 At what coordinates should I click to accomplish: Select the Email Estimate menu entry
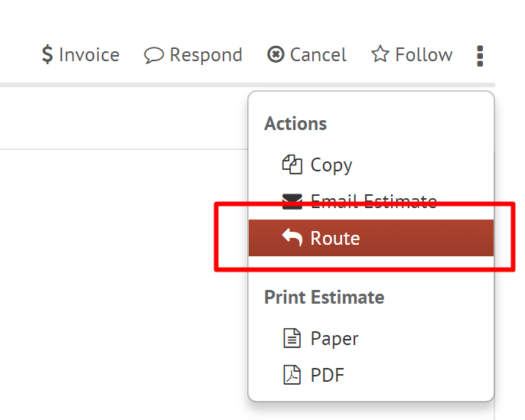point(373,201)
